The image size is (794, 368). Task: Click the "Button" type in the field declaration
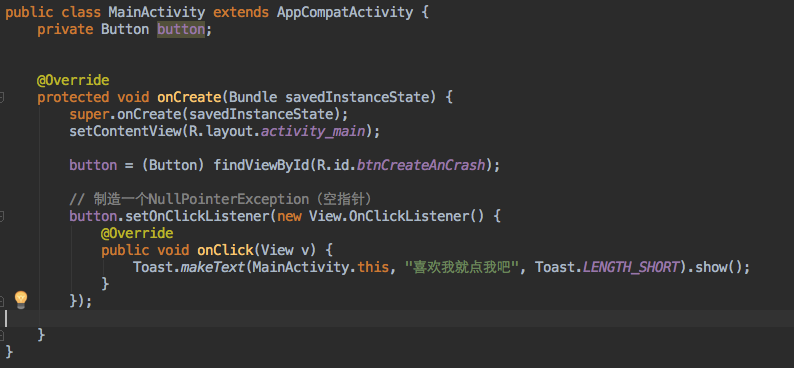(125, 29)
